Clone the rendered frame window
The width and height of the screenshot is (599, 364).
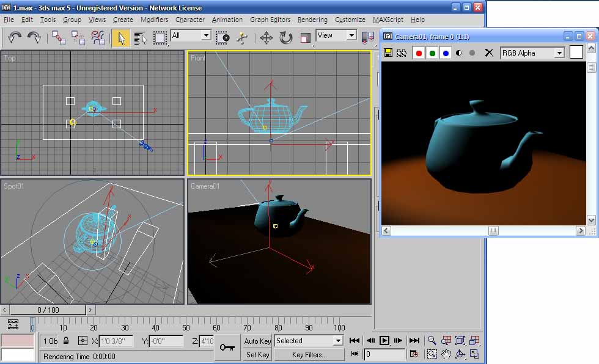click(402, 53)
